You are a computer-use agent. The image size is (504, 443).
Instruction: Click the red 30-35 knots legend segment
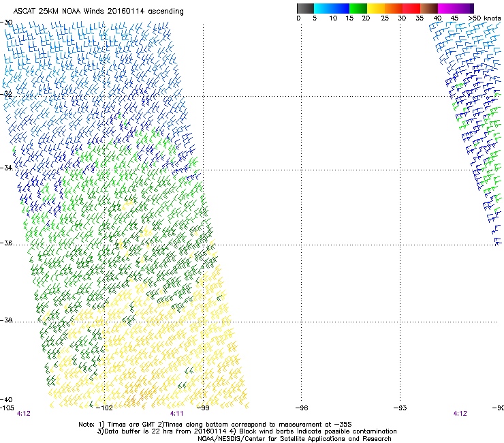click(411, 8)
